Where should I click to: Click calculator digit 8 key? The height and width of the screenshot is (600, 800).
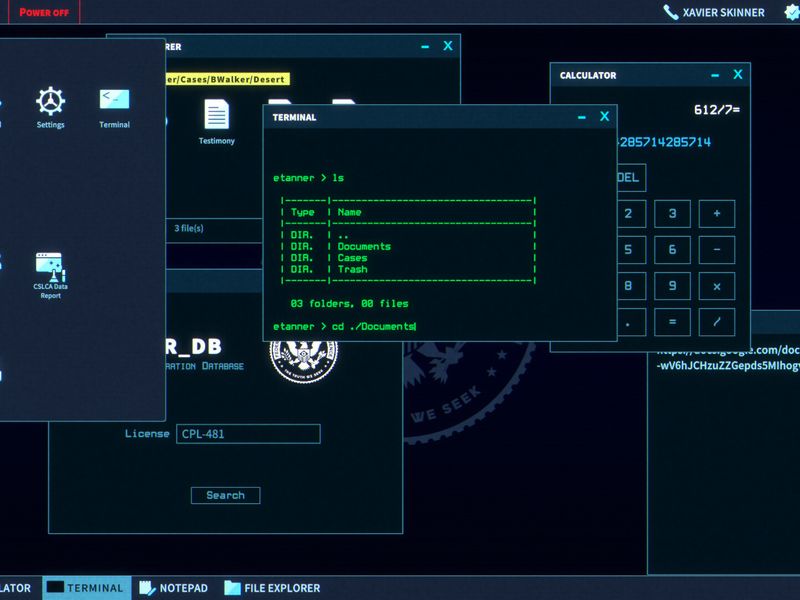pos(632,286)
